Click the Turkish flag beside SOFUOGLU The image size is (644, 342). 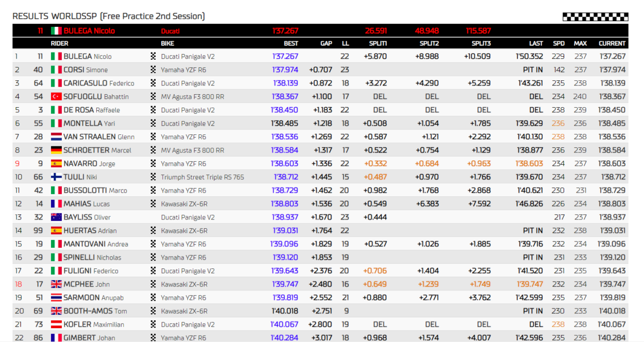(56, 96)
